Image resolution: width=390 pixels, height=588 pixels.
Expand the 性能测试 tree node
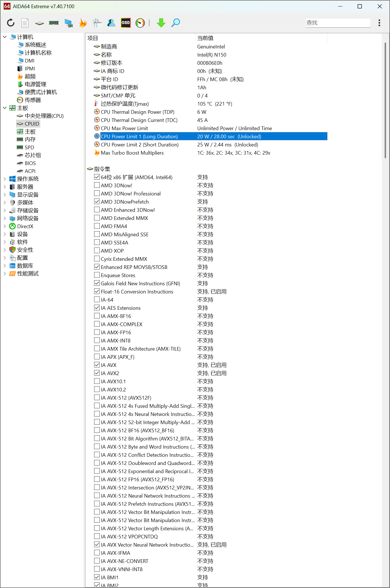(5, 273)
